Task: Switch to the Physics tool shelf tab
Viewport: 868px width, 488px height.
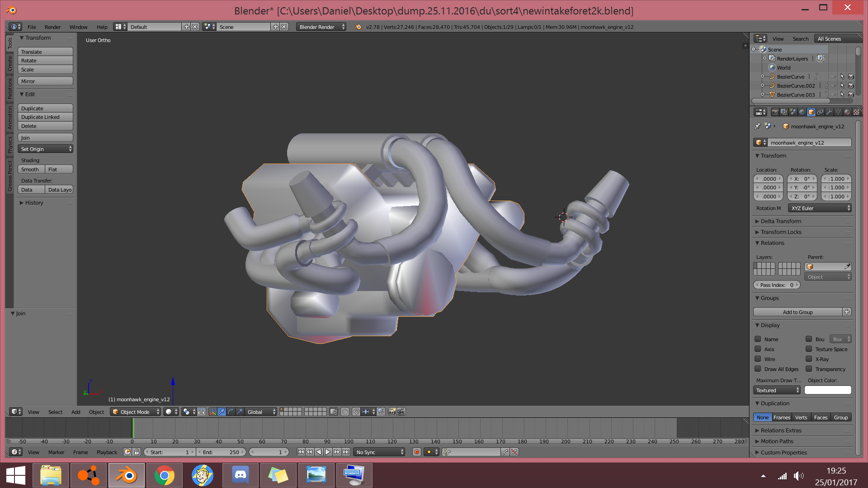Action: [x=9, y=145]
